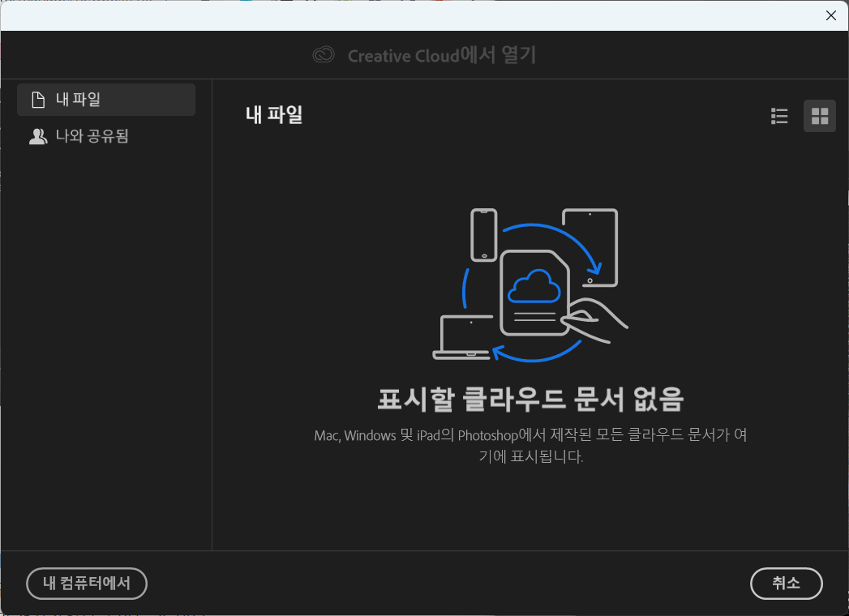
Task: Click the 내 파일 heading text
Action: (274, 115)
